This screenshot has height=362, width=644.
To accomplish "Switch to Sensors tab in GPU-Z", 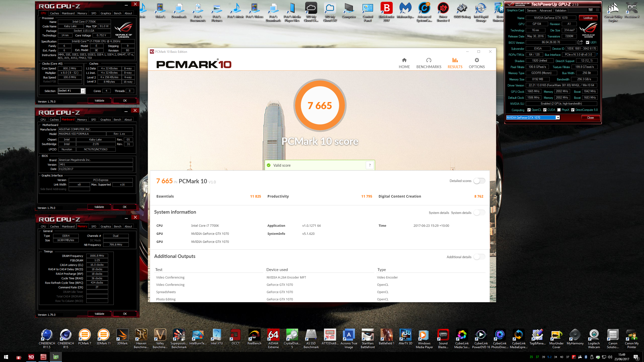I will point(532,10).
